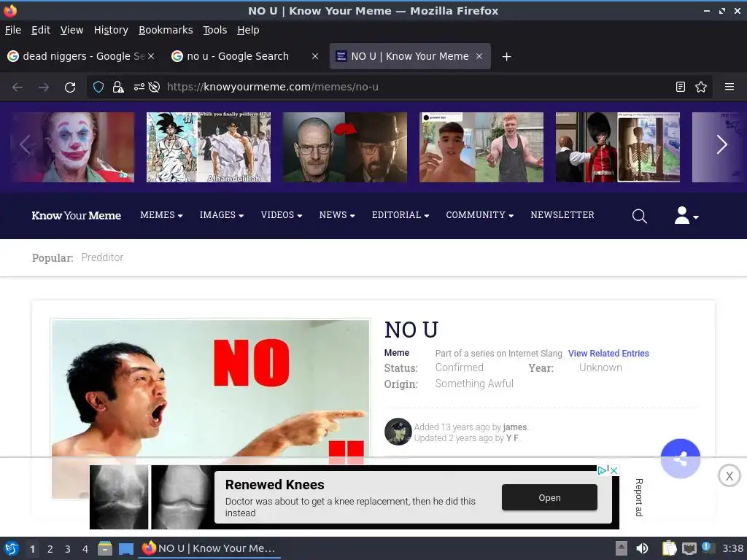Bookmark this page with the star
Image resolution: width=747 pixels, height=560 pixels.
pos(701,87)
